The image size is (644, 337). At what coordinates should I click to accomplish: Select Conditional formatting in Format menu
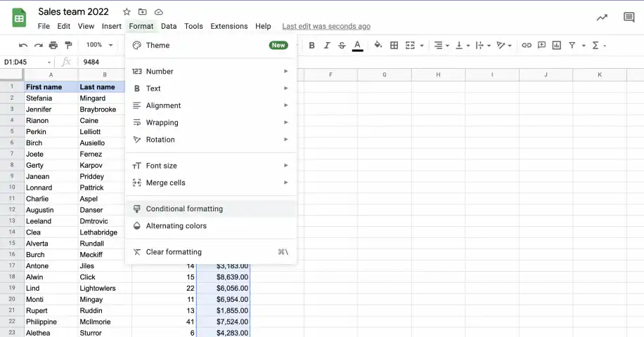point(211,209)
